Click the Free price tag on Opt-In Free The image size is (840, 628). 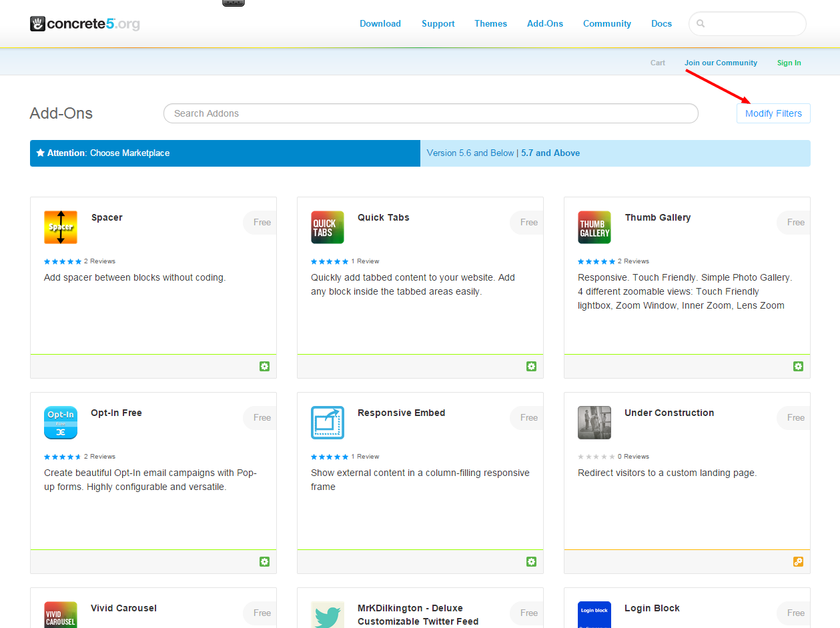click(260, 417)
